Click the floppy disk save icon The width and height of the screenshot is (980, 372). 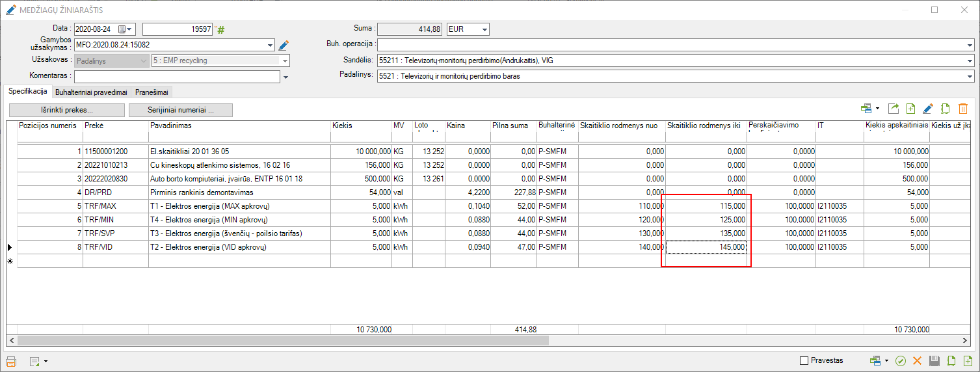click(x=934, y=361)
